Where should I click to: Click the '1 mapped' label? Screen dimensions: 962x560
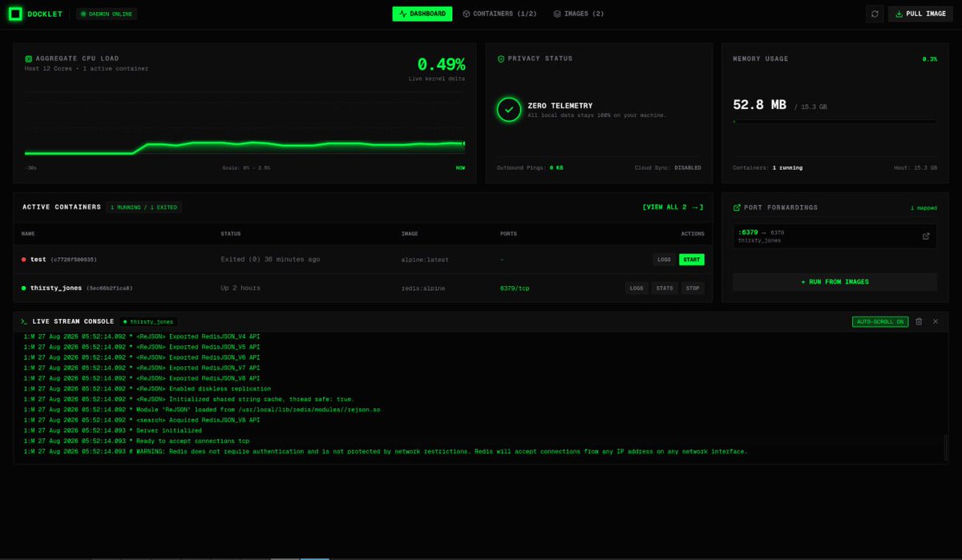point(924,207)
